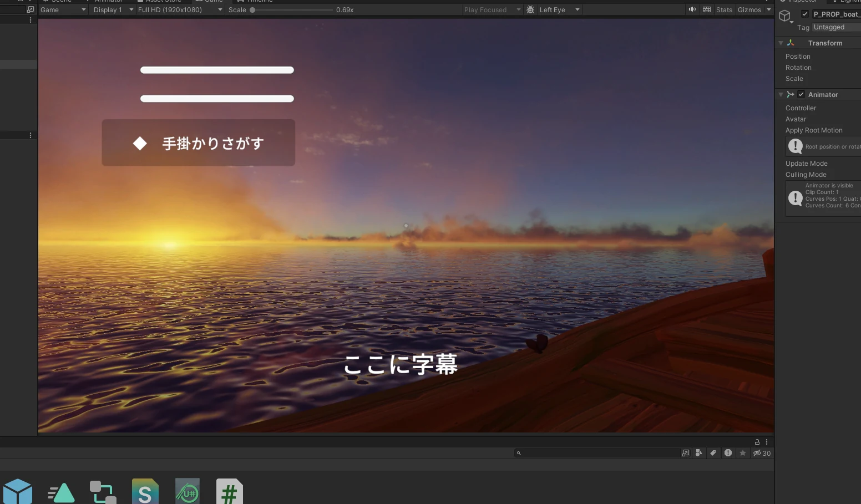Toggle the Stats overlay
861x504 pixels.
click(724, 9)
